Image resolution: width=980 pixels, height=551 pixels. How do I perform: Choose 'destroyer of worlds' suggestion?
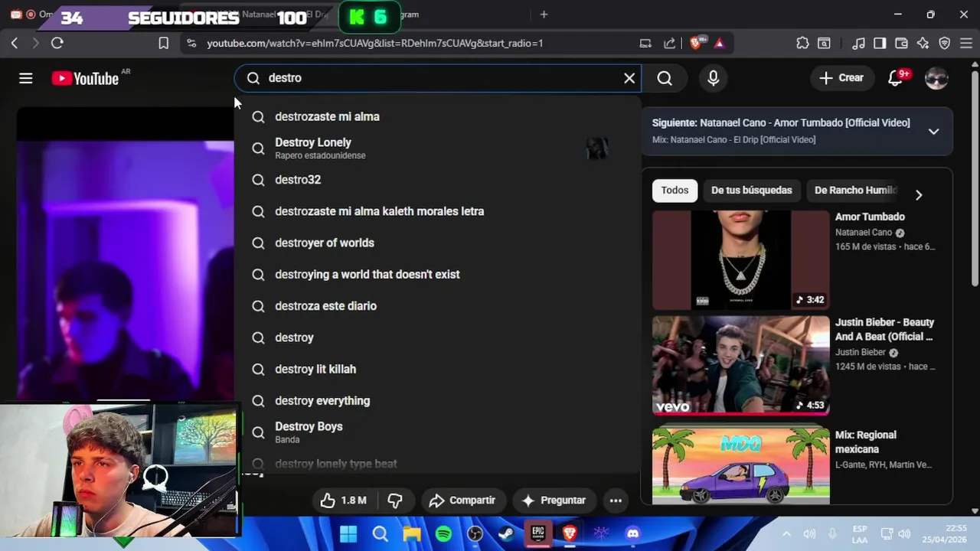point(437,243)
